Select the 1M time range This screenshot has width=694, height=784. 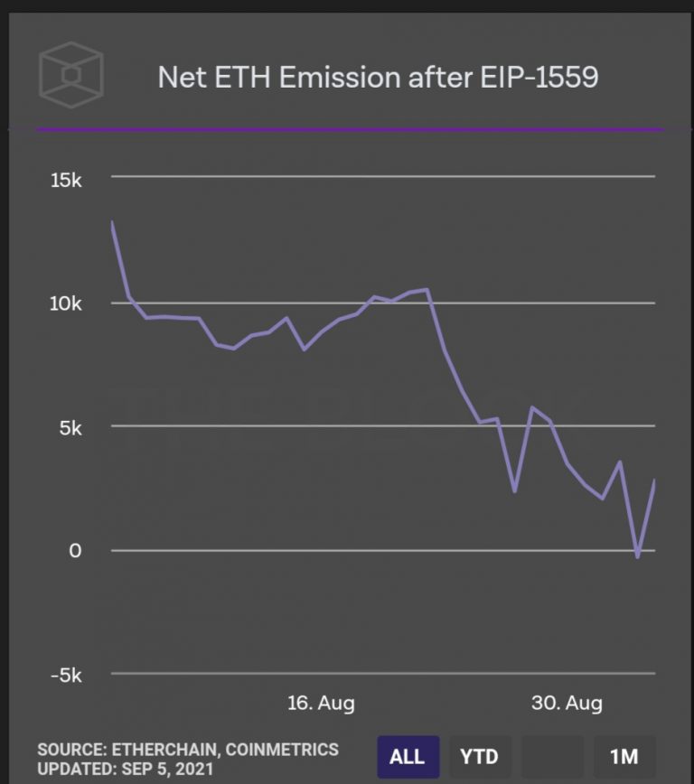624,757
